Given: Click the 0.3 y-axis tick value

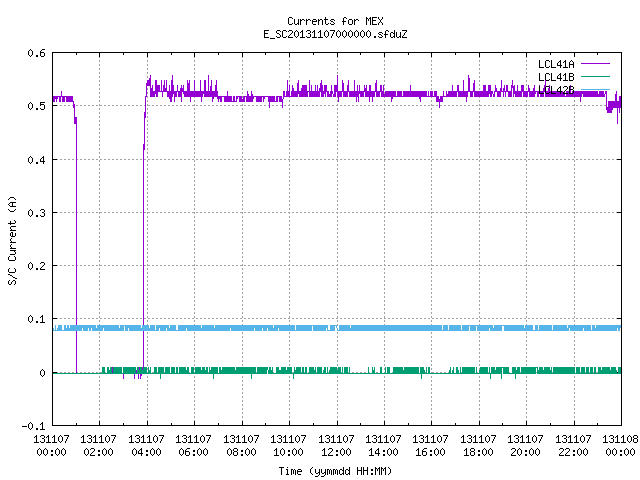Looking at the screenshot, I should click(36, 213).
